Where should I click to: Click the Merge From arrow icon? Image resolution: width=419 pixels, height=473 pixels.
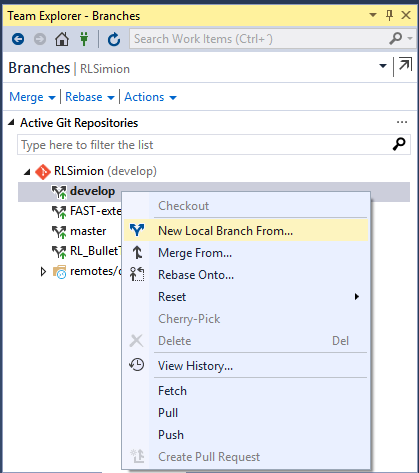(137, 252)
